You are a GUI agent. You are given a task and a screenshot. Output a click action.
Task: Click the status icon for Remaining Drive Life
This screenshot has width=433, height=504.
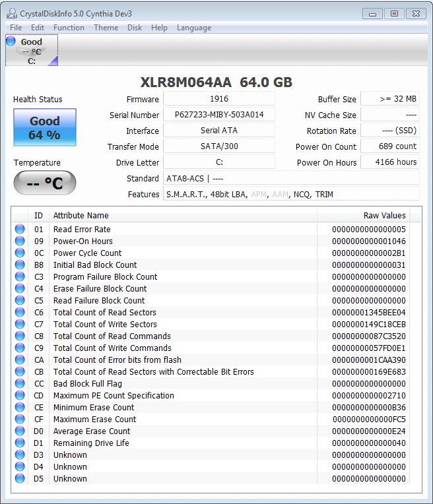(20, 443)
